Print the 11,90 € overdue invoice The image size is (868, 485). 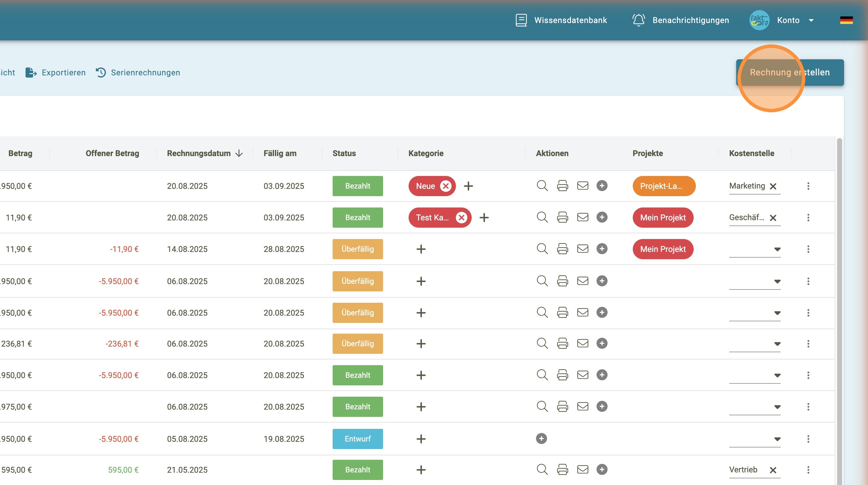click(562, 249)
